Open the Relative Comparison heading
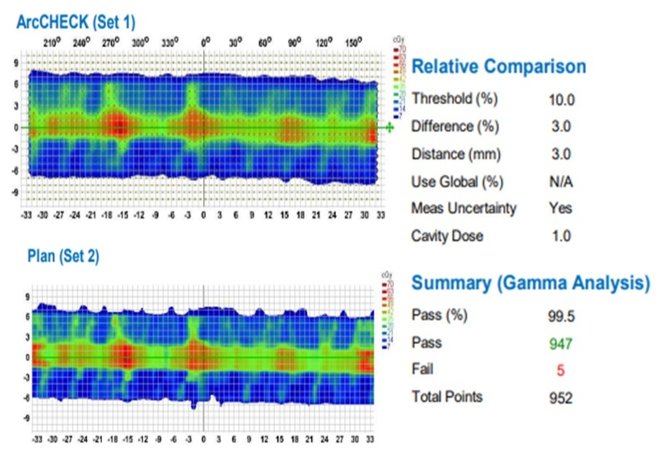This screenshot has height=460, width=669. [499, 68]
